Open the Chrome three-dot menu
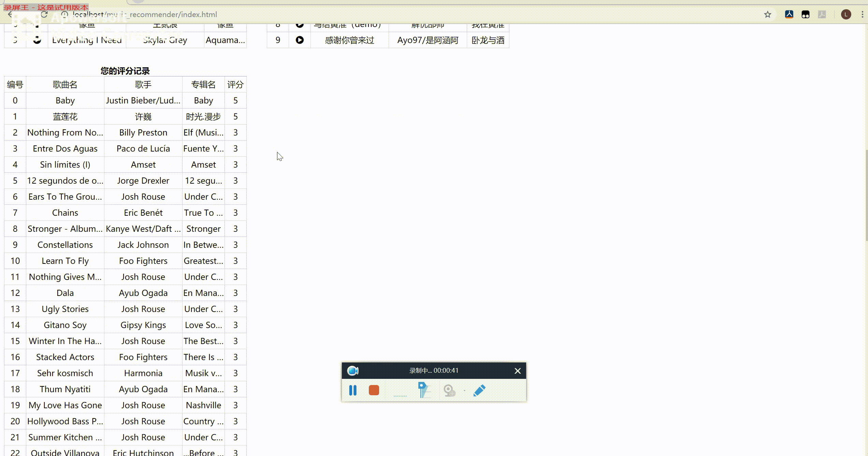The height and width of the screenshot is (456, 868). pyautogui.click(x=863, y=15)
